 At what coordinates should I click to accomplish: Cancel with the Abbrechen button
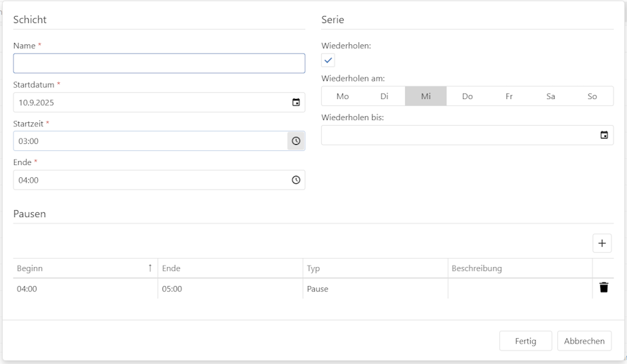pos(584,341)
